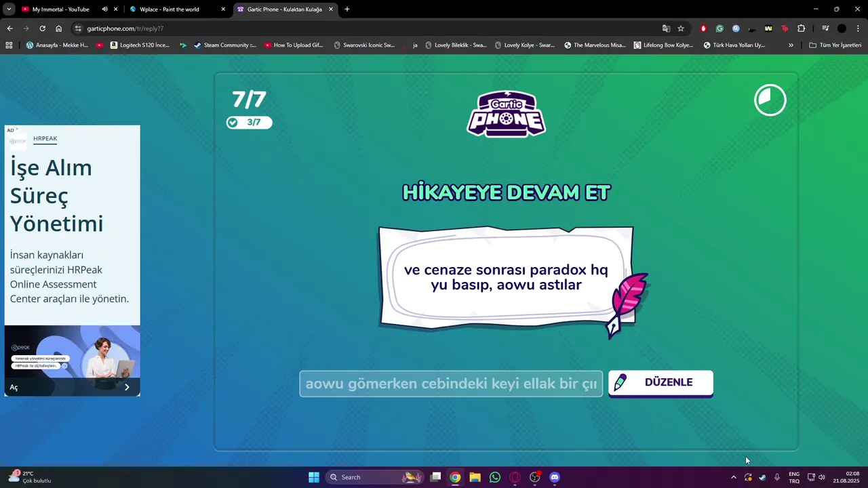This screenshot has height=488, width=868.
Task: Open Steam Community bookmark
Action: pos(224,45)
